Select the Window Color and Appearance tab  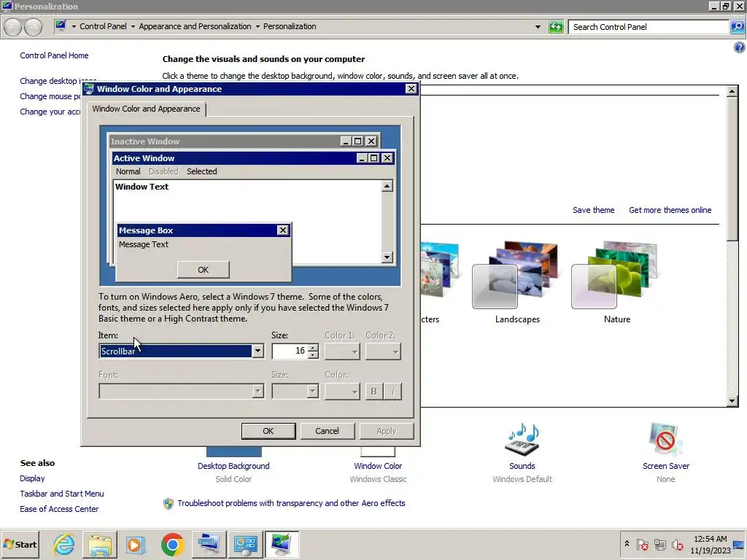tap(146, 109)
